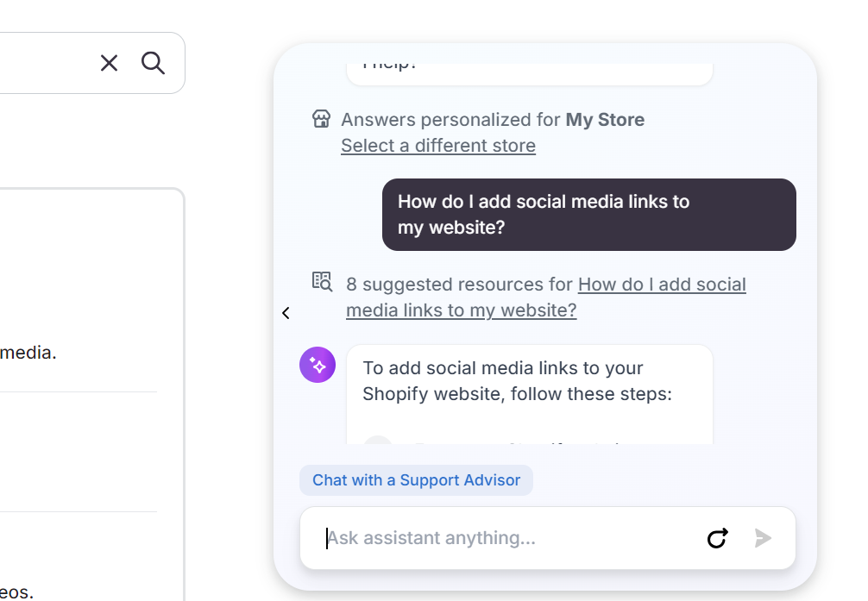Click the magnifying glass search icon
Image resolution: width=868 pixels, height=601 pixels.
tap(153, 63)
